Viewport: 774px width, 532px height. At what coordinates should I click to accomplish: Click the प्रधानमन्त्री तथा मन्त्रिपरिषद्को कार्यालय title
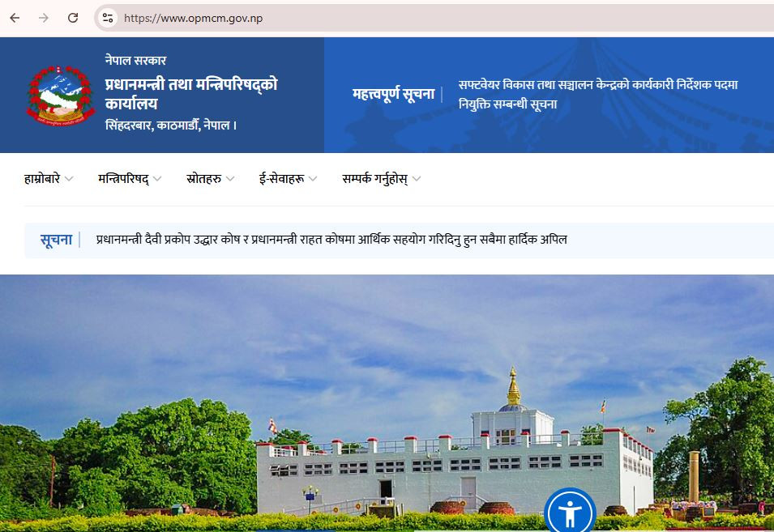coord(191,94)
